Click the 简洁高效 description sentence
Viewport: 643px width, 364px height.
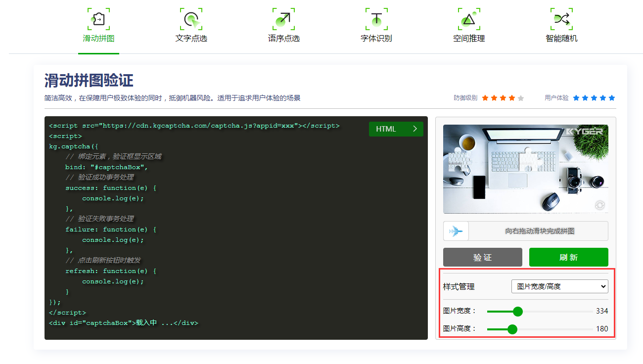coord(172,98)
